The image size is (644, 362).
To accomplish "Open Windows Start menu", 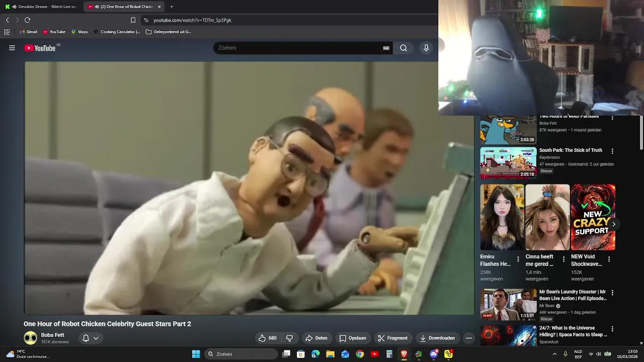I will [196, 354].
